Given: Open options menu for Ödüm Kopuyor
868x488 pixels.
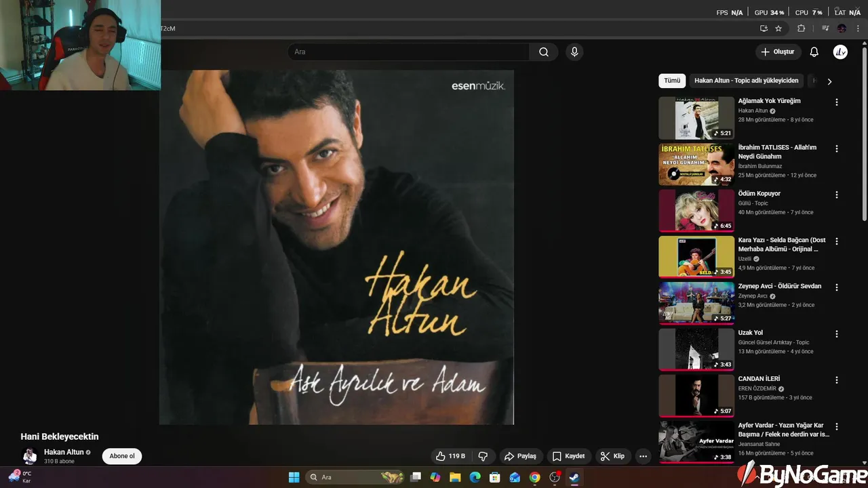Looking at the screenshot, I should click(x=836, y=195).
